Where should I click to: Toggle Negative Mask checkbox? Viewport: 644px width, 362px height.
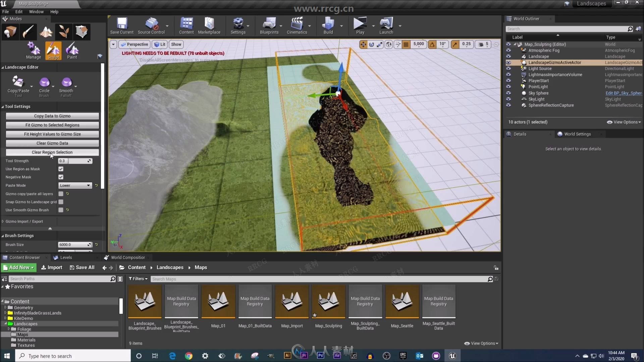click(x=61, y=177)
